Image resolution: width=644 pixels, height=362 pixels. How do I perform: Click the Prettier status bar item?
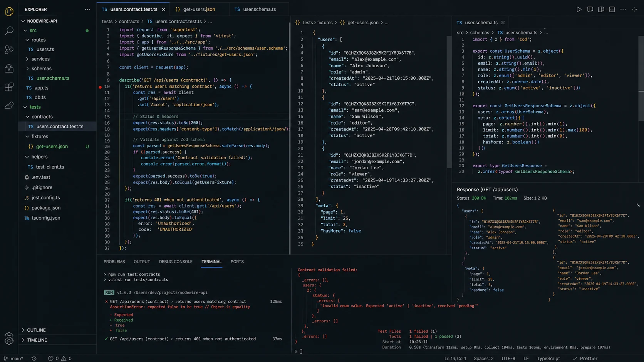[585, 359]
